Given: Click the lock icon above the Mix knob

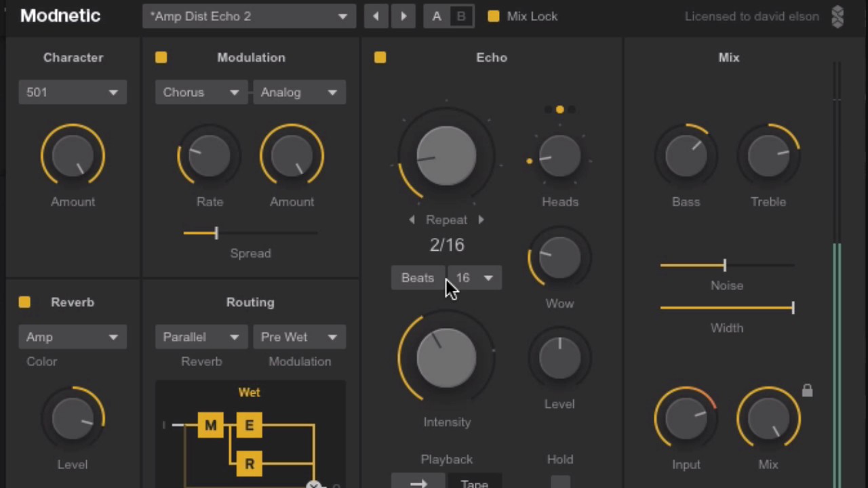Looking at the screenshot, I should (x=807, y=390).
